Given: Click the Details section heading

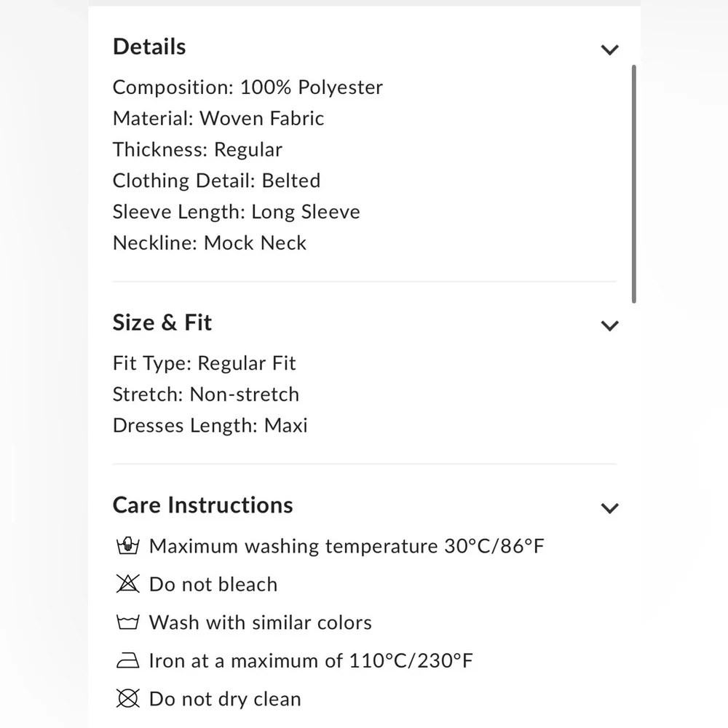Looking at the screenshot, I should (x=149, y=47).
